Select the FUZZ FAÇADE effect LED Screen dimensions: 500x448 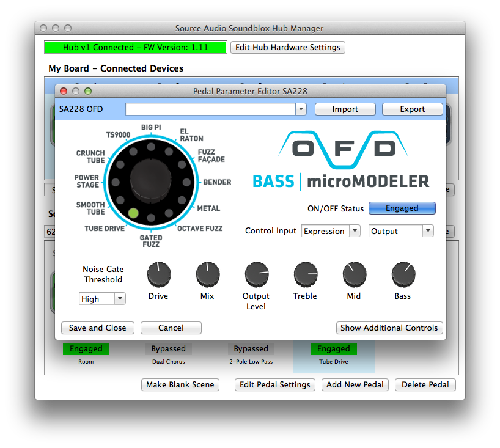point(182,164)
